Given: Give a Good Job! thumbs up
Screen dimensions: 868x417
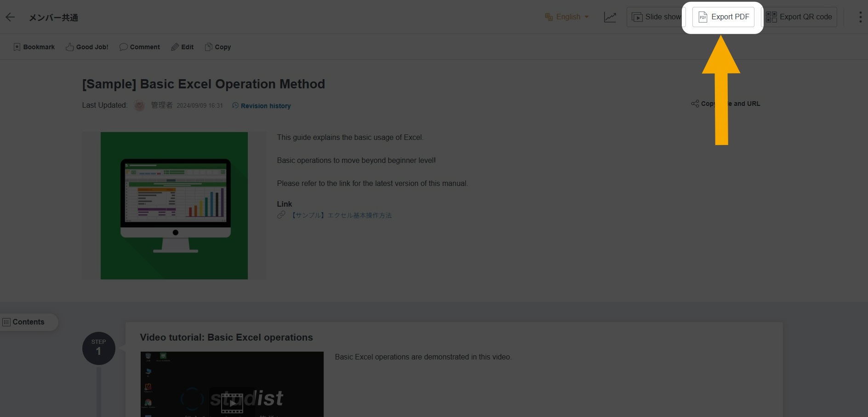Looking at the screenshot, I should (87, 47).
